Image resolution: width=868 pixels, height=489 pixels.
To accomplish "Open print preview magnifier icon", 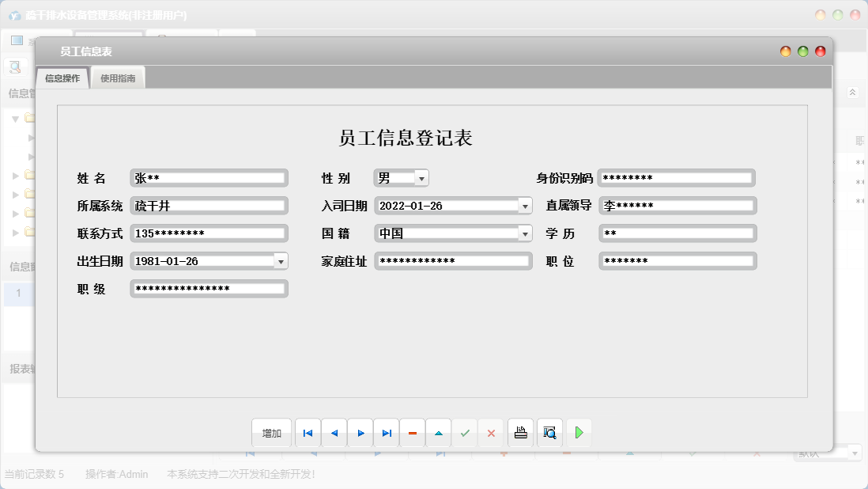I will (x=549, y=433).
